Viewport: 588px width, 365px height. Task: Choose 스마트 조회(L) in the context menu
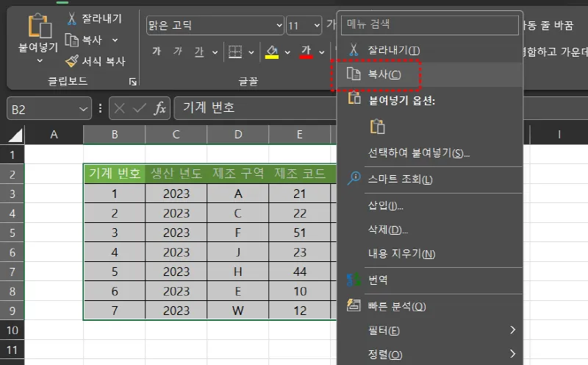coord(430,179)
